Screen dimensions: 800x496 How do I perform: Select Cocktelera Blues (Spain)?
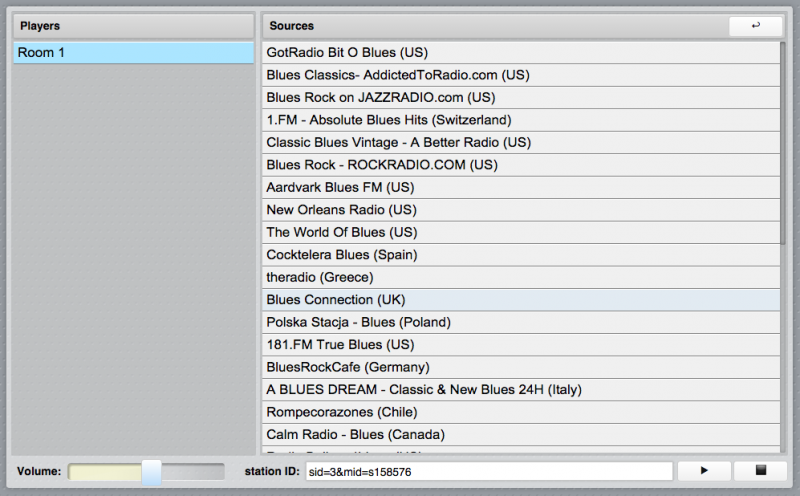pyautogui.click(x=521, y=255)
